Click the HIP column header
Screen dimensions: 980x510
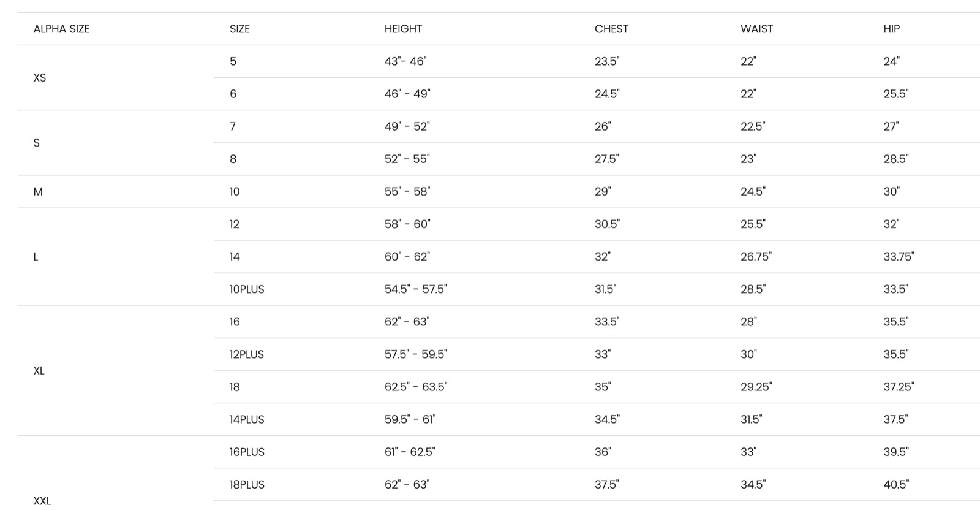point(891,29)
